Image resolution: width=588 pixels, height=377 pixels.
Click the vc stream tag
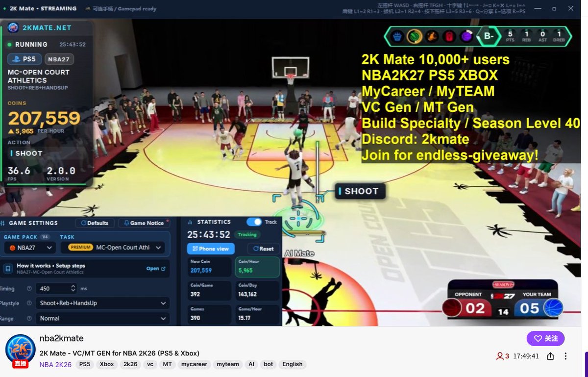coord(150,364)
